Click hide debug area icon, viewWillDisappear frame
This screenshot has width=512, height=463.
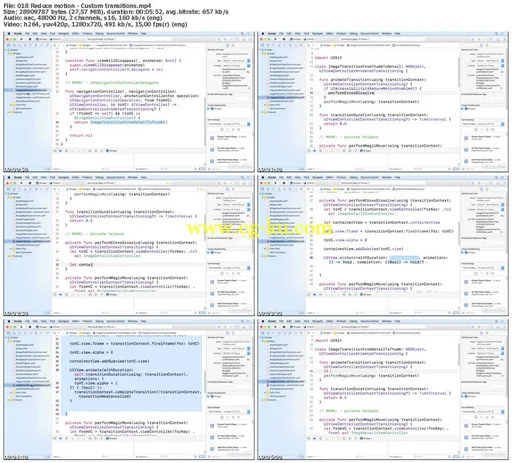click(56, 151)
